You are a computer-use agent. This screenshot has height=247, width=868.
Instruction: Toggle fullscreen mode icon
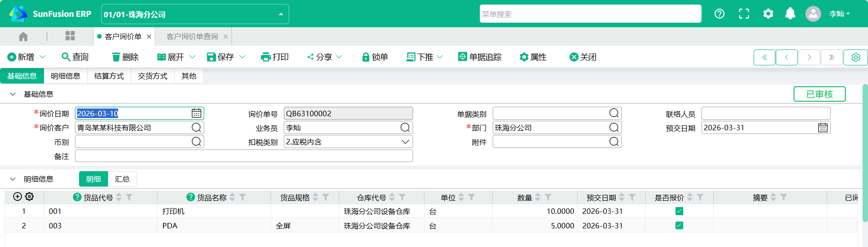(744, 14)
